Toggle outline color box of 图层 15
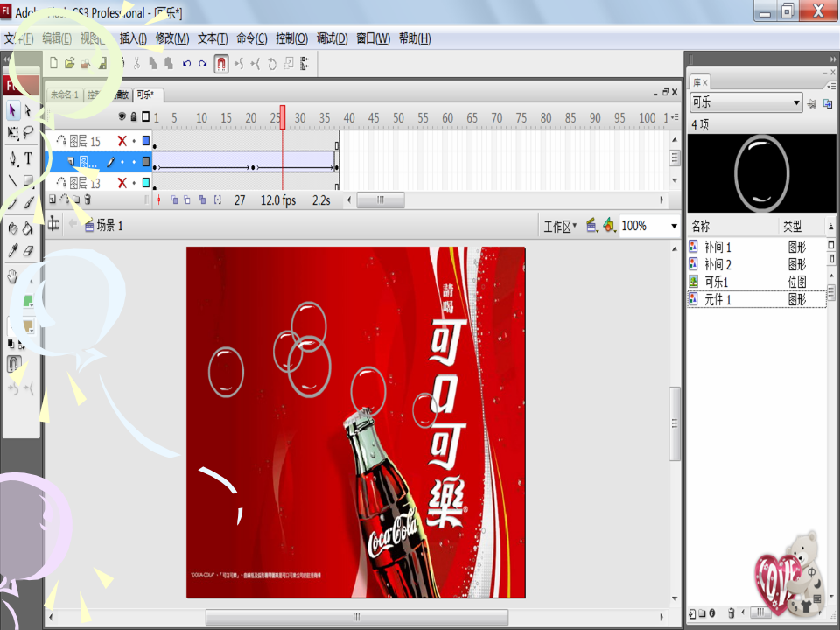This screenshot has width=840, height=630. 146,141
